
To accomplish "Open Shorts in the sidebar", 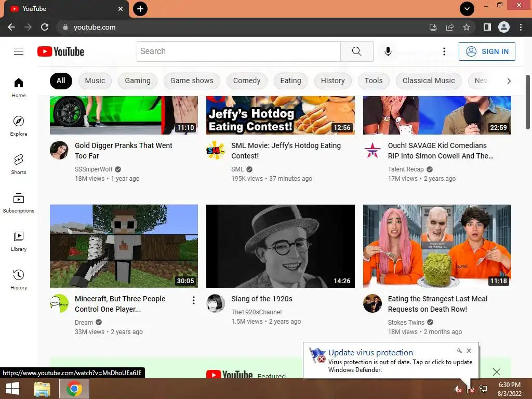I will (x=19, y=164).
